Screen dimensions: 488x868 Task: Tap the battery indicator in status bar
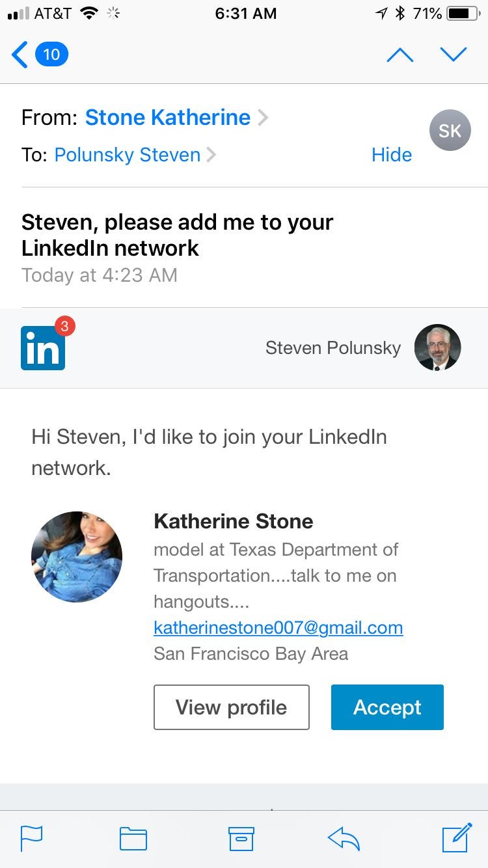(x=463, y=14)
